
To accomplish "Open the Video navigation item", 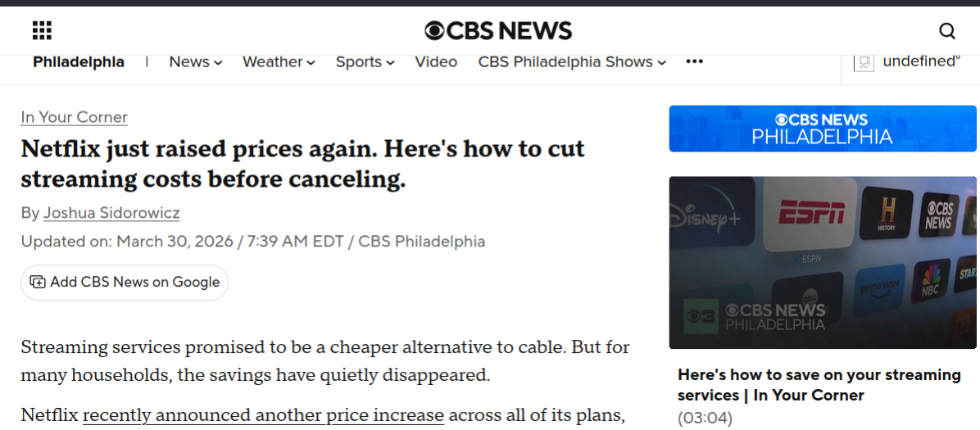I will coord(436,62).
